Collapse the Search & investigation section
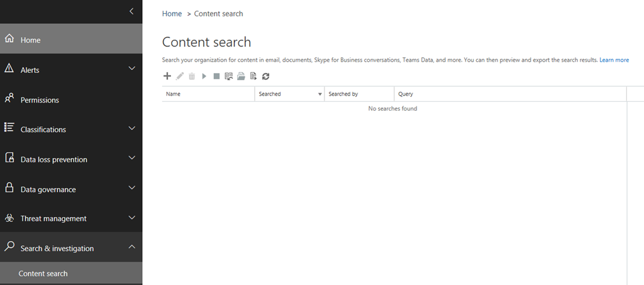The height and width of the screenshot is (285, 644). point(131,247)
